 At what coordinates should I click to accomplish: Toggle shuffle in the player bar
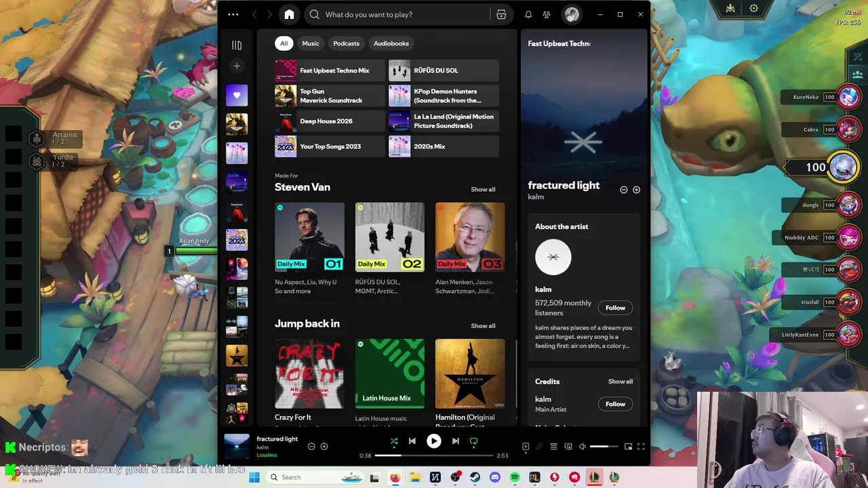click(x=394, y=441)
